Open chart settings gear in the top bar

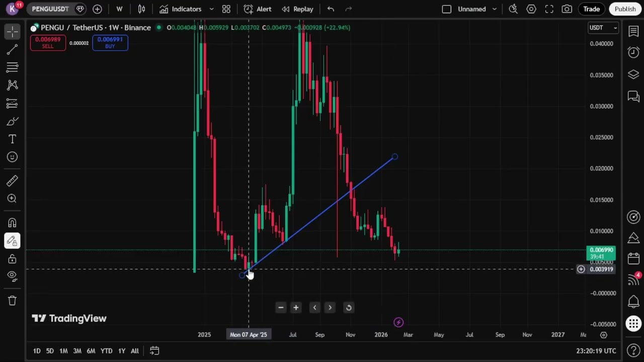tap(531, 9)
